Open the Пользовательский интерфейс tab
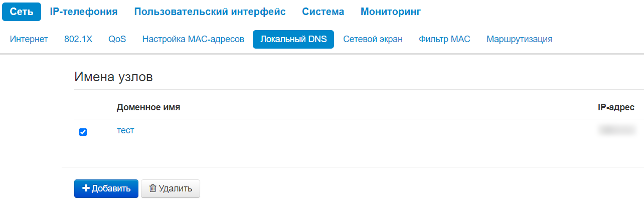The height and width of the screenshot is (206, 644). [x=210, y=12]
